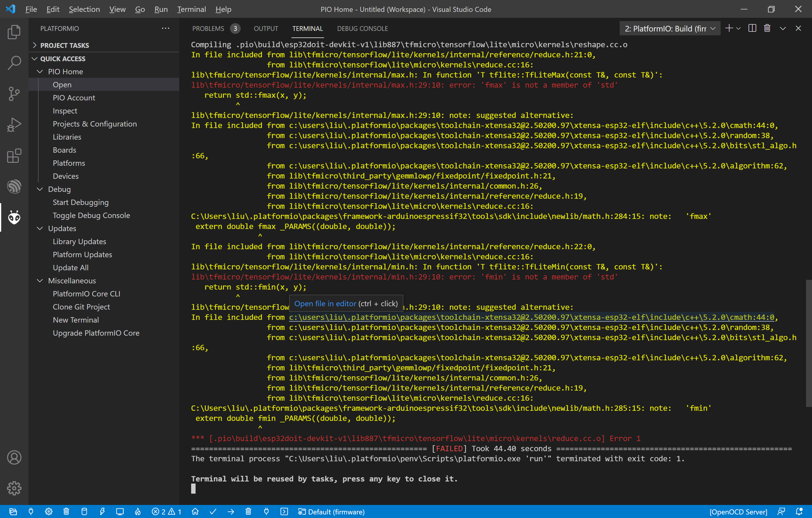The width and height of the screenshot is (812, 518).
Task: Split the terminal using the split icon
Action: pos(752,28)
